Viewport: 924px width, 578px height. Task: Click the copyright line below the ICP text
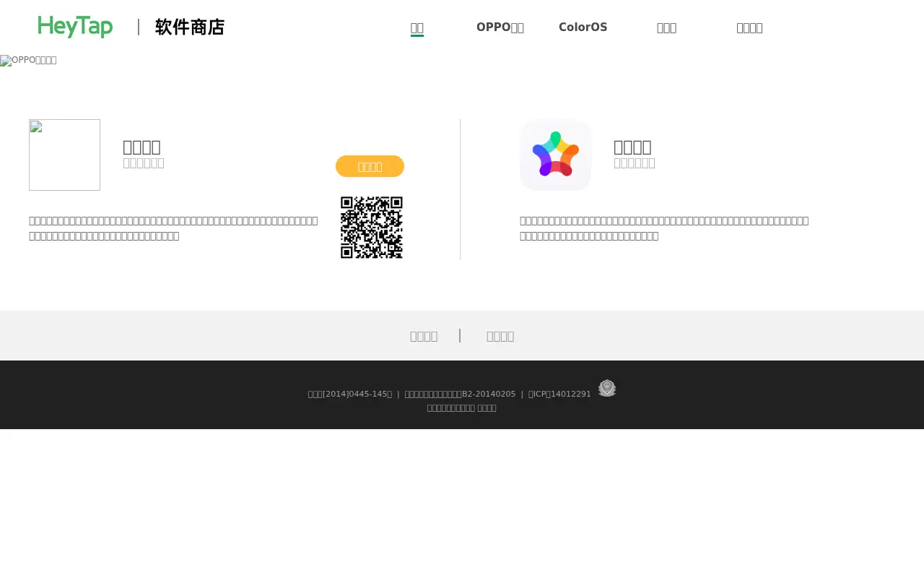(x=462, y=407)
